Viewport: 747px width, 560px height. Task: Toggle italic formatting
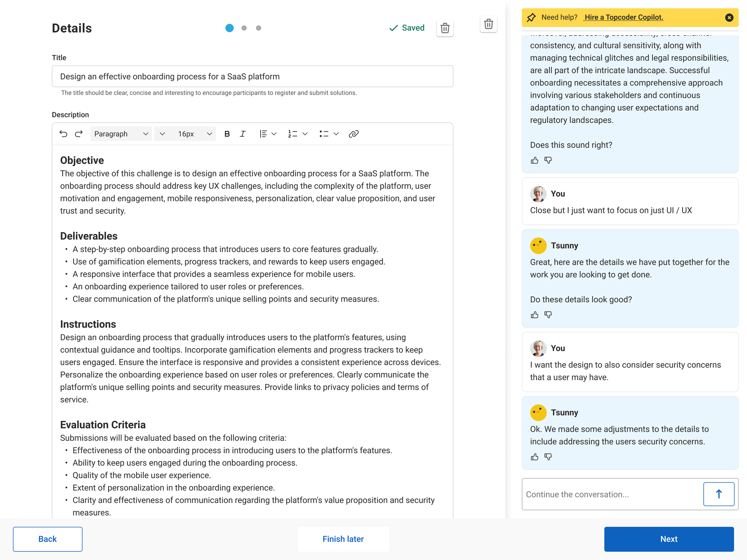[x=242, y=134]
